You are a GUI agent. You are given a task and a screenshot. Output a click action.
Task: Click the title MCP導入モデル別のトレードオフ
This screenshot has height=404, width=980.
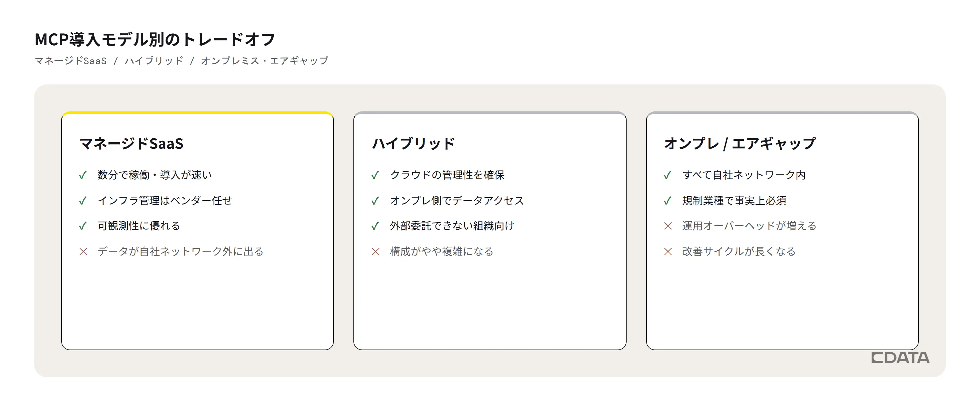[x=155, y=39]
